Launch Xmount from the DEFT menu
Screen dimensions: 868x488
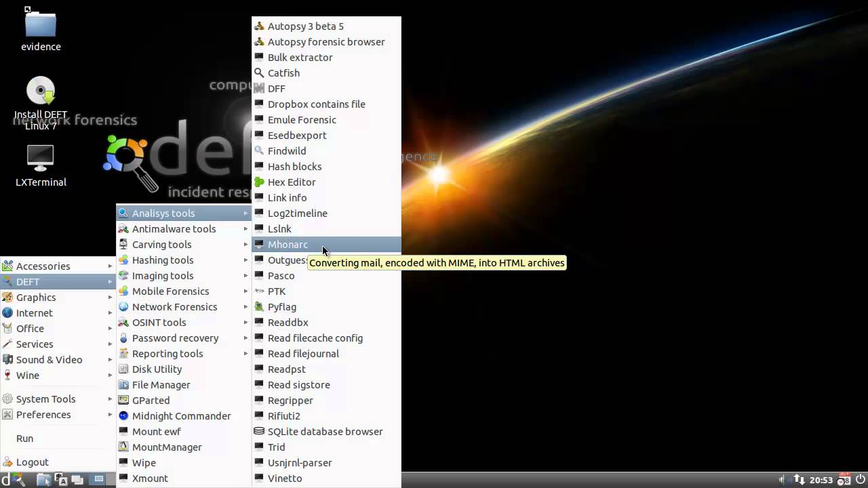[x=184, y=479]
